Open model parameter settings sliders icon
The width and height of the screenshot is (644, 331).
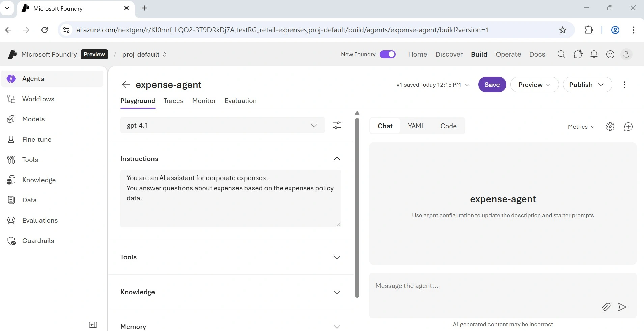pyautogui.click(x=337, y=125)
